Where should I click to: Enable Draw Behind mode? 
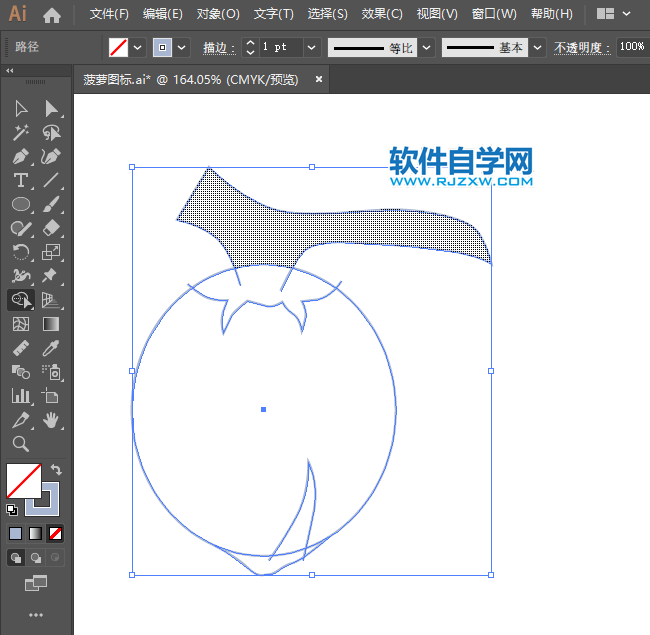(36, 557)
